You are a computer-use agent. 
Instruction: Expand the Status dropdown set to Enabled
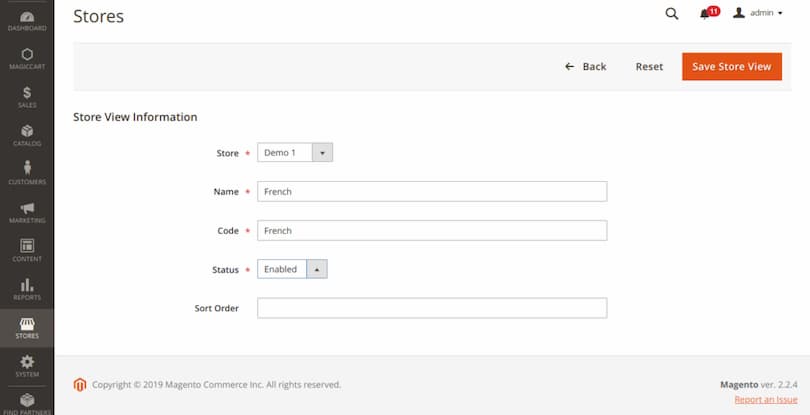click(292, 269)
